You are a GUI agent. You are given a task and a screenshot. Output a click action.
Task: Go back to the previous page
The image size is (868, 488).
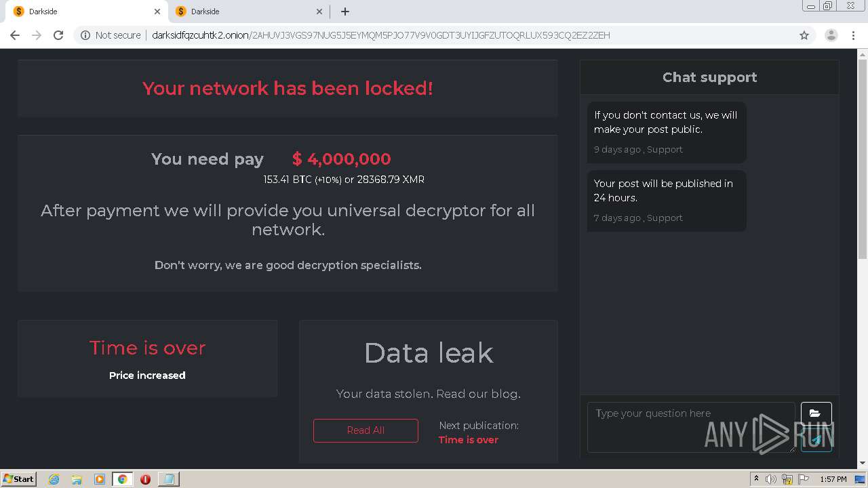coord(15,35)
